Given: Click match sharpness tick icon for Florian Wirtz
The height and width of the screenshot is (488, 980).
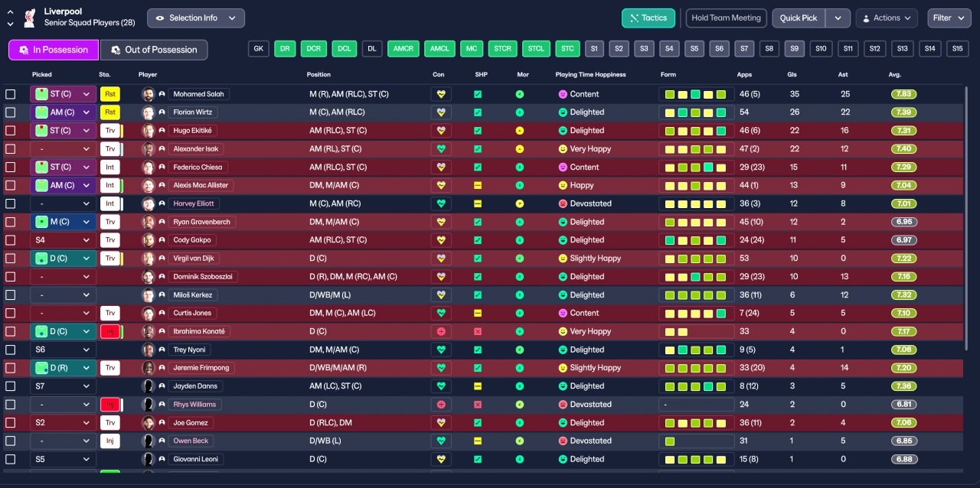Looking at the screenshot, I should 478,112.
